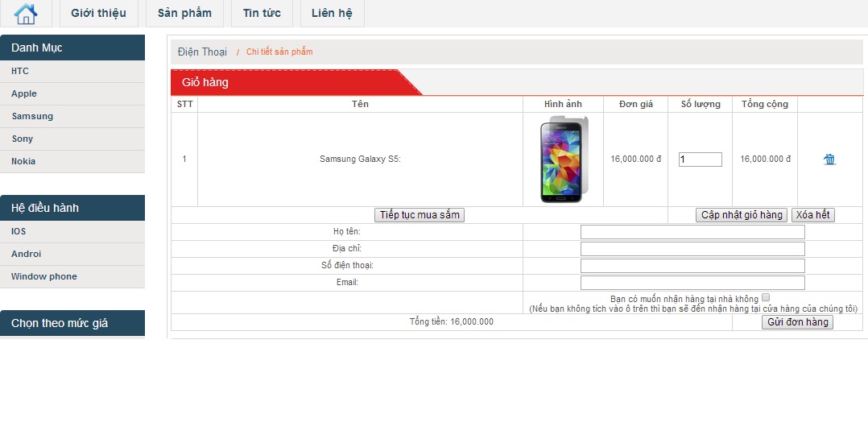Select HTC category

(x=72, y=72)
